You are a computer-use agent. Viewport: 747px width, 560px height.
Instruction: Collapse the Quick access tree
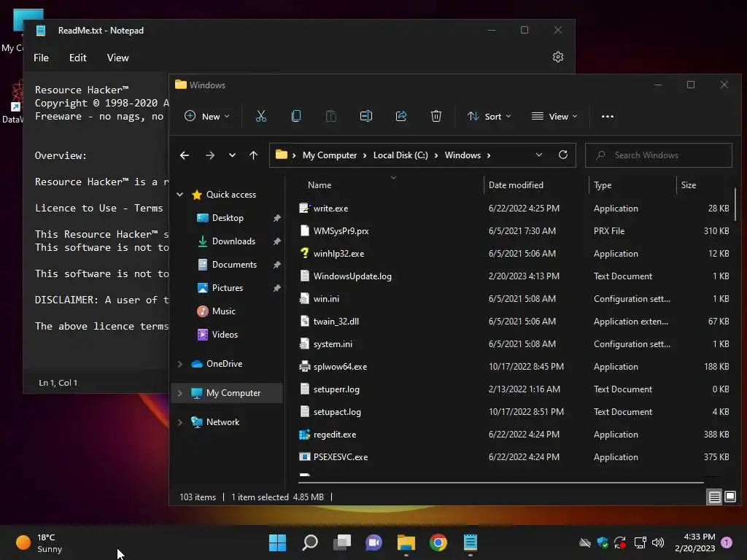click(x=179, y=194)
